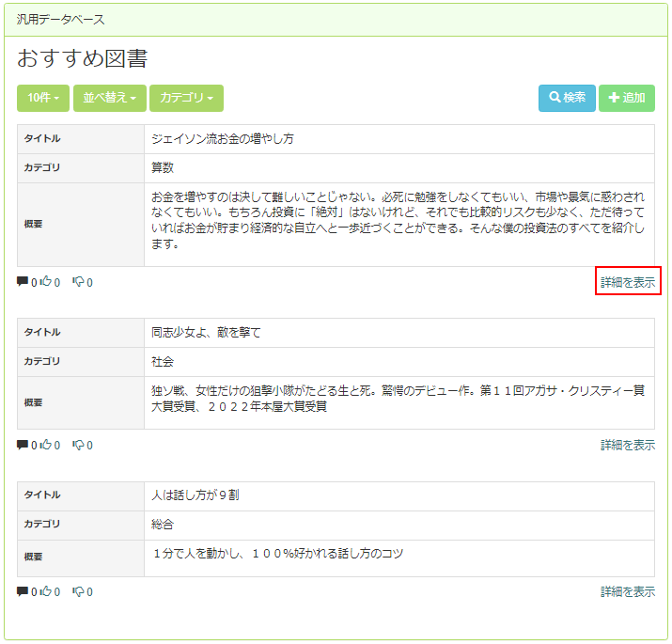Expand the カテゴリ filter dropdown

186,98
